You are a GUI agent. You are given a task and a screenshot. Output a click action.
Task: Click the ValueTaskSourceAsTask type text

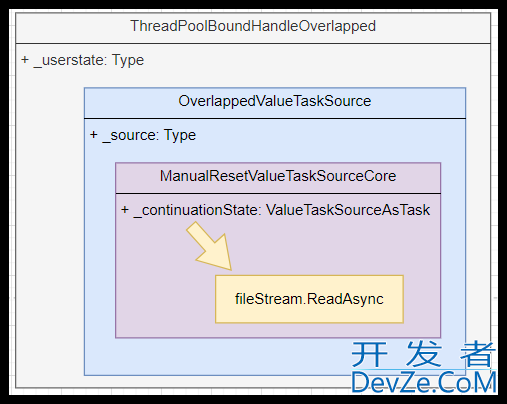(x=348, y=210)
